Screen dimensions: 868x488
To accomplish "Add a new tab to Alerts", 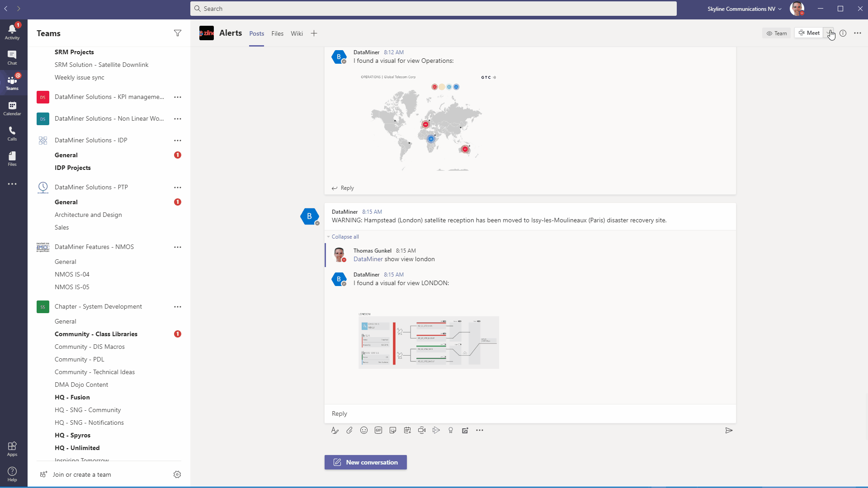I will (314, 33).
